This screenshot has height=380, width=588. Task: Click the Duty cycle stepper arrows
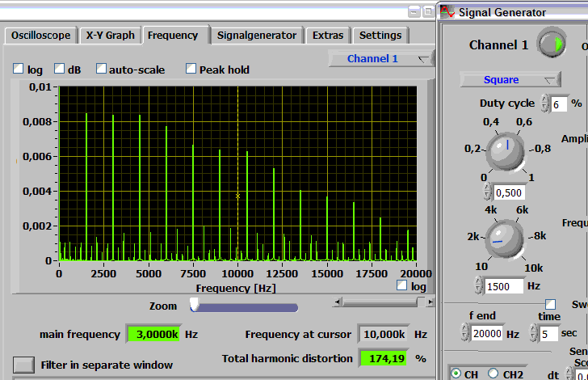(545, 103)
